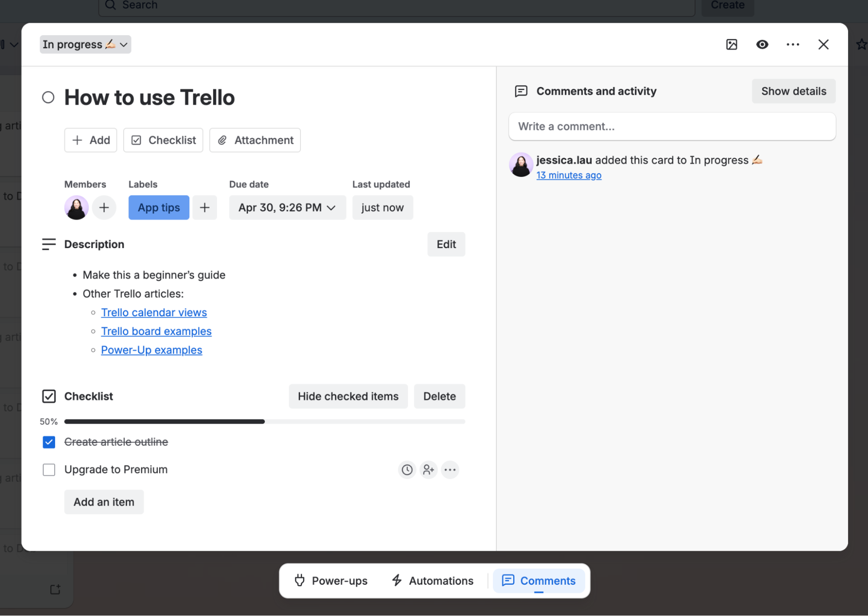Open the Trello board examples link
This screenshot has width=868, height=616.
(156, 331)
